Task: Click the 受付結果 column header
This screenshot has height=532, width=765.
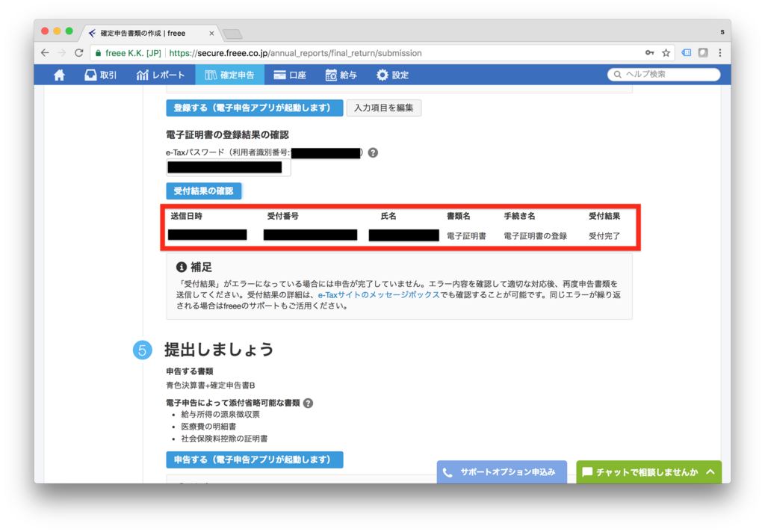Action: 604,216
